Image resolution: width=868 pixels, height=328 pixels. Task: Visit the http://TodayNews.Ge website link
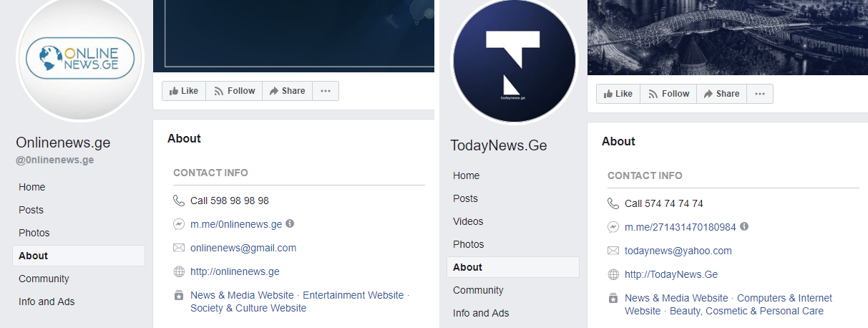671,274
